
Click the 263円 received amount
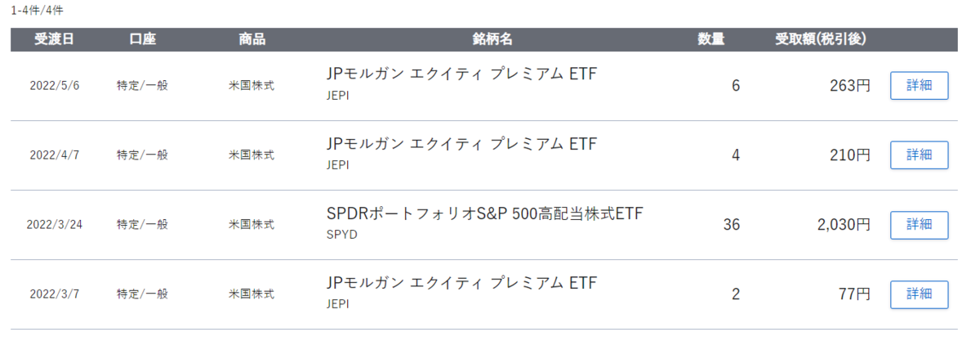[849, 85]
